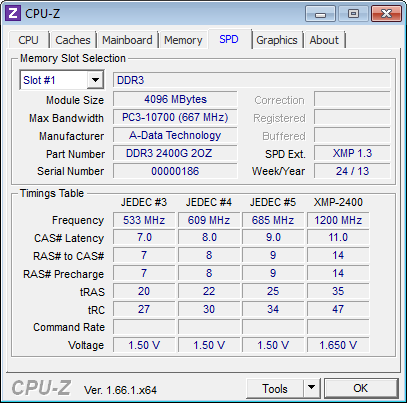The height and width of the screenshot is (403, 407).
Task: Click tRC value 34
Action: [273, 309]
